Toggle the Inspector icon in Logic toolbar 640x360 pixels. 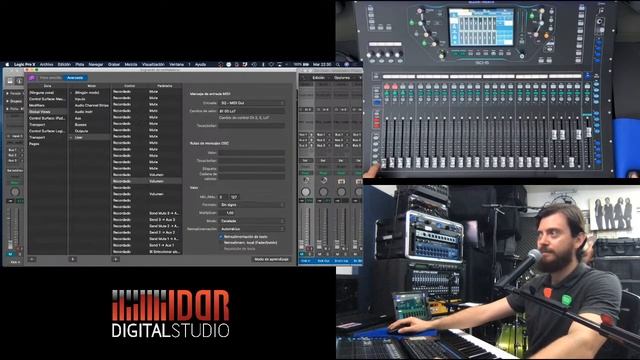pyautogui.click(x=19, y=81)
